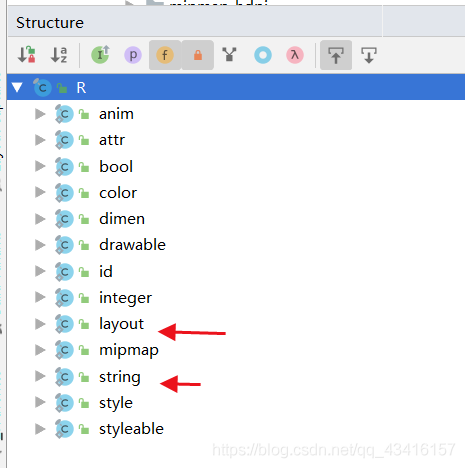Click the class icon beside anim
Screen dimensions: 465x468
(x=64, y=114)
